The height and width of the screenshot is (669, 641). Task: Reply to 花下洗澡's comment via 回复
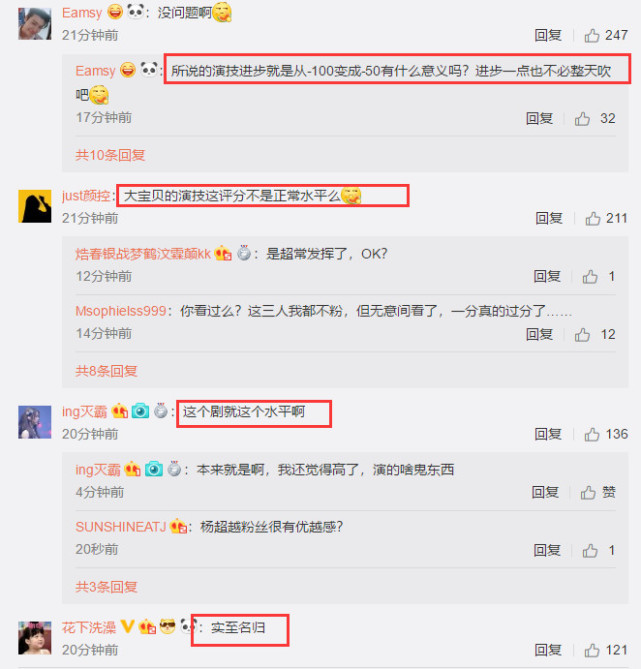tap(548, 650)
